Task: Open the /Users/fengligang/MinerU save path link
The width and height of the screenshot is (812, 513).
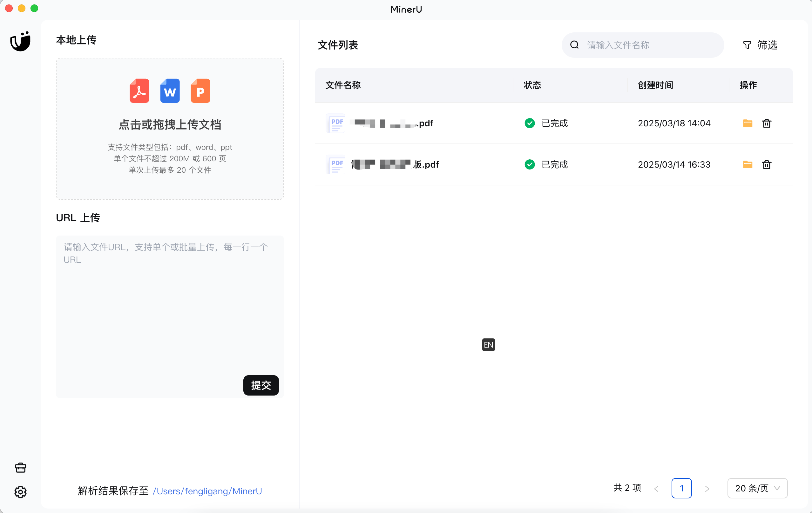Action: (207, 491)
